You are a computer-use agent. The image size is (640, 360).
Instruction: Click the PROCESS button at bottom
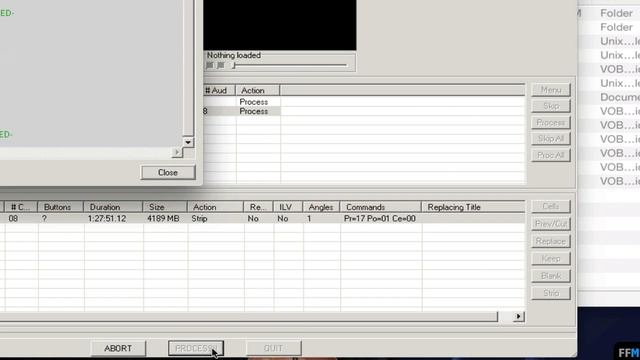(196, 348)
